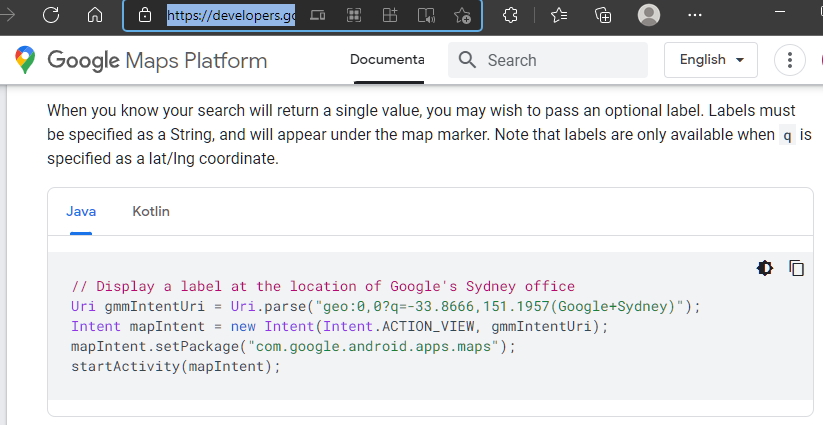Switch to the Kotlin code tab
The height and width of the screenshot is (425, 823).
click(151, 211)
